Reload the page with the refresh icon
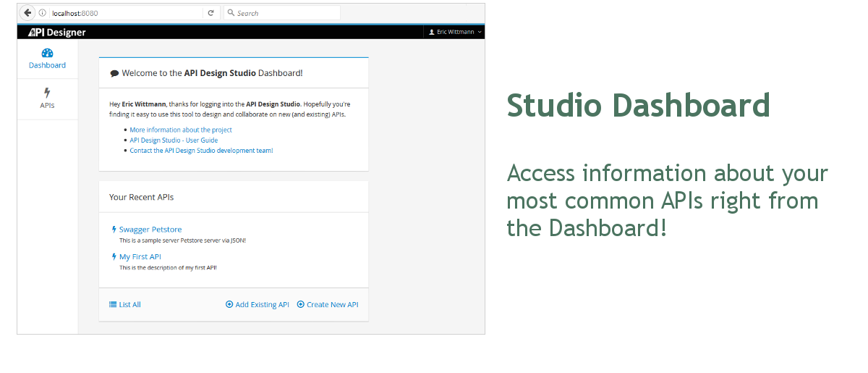The image size is (868, 373). pos(210,13)
